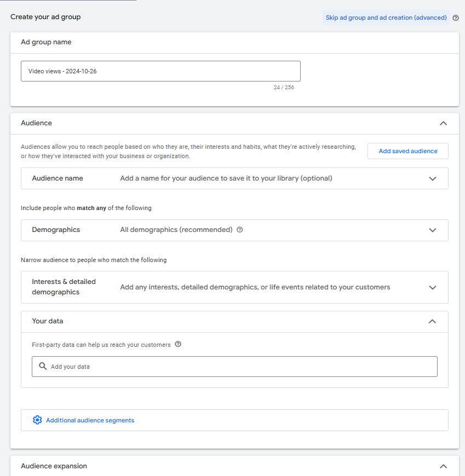
Task: Click Interests & detailed demographics label
Action: (64, 287)
